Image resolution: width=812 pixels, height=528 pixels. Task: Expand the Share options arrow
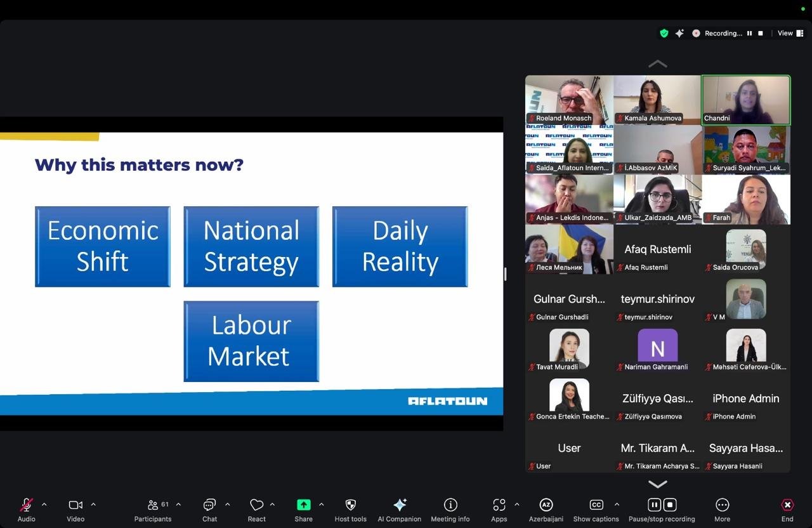321,505
